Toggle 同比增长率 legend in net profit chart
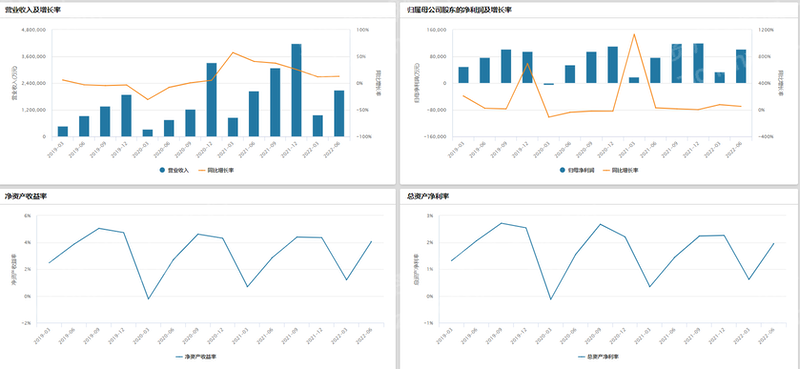 [x=619, y=170]
